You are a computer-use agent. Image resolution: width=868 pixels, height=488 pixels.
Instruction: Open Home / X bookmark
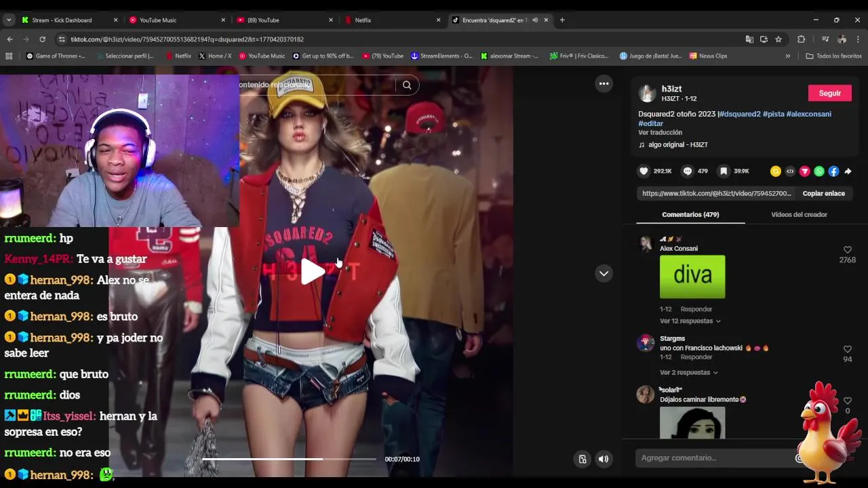pos(215,56)
